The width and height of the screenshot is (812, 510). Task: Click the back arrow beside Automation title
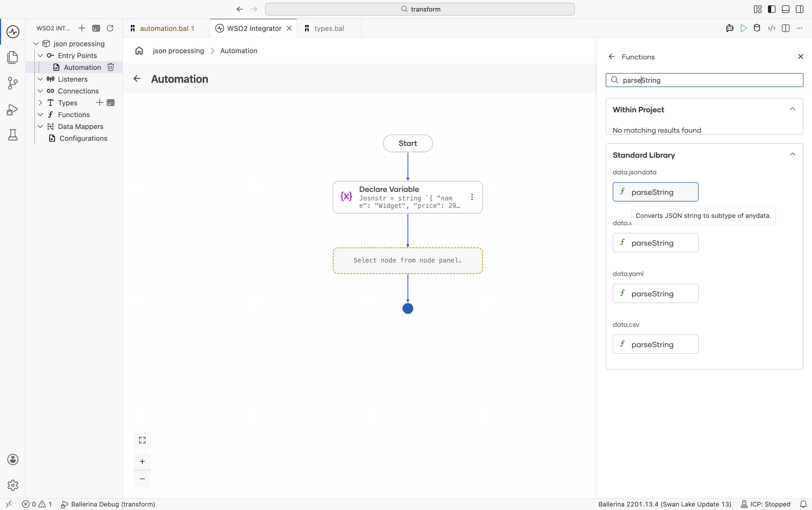pyautogui.click(x=137, y=78)
